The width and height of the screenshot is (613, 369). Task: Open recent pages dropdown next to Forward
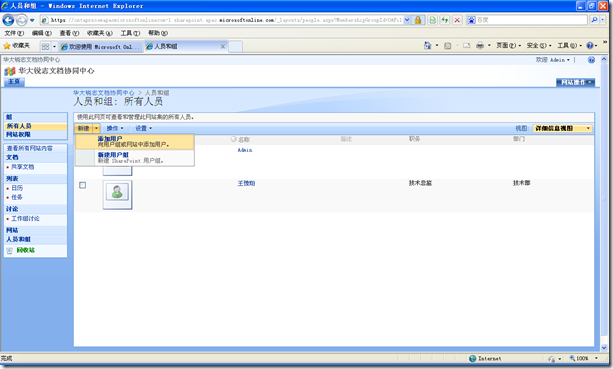point(32,20)
